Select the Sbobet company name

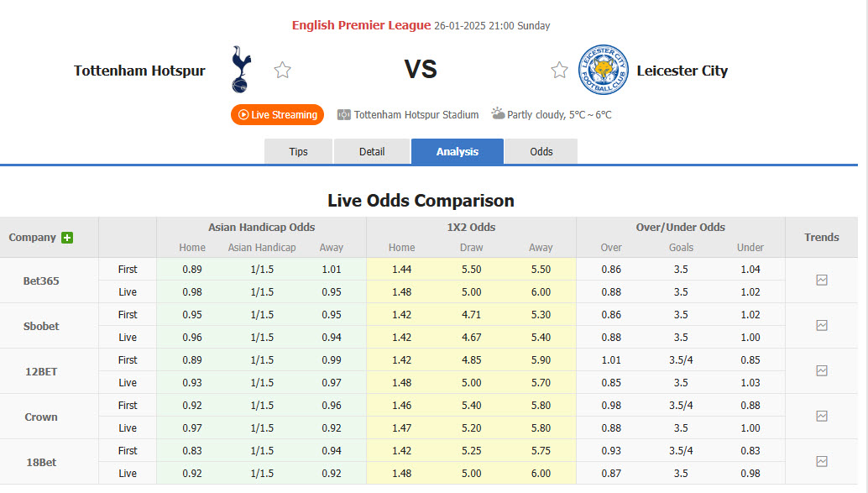point(39,325)
